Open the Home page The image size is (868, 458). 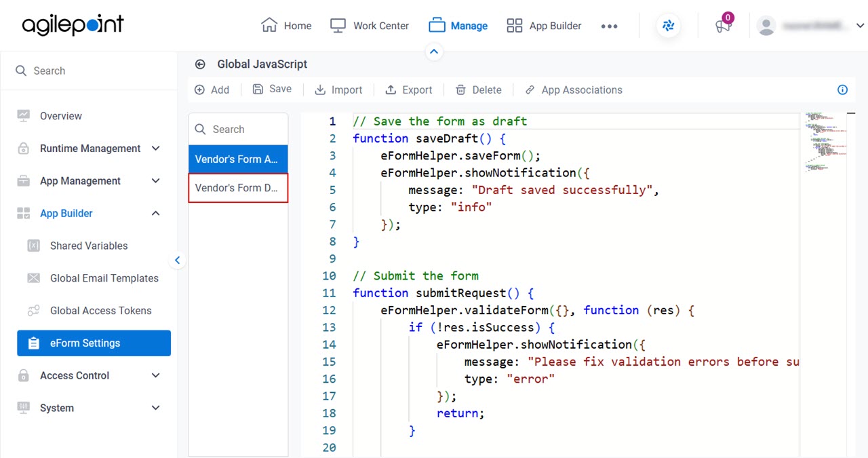pos(286,26)
